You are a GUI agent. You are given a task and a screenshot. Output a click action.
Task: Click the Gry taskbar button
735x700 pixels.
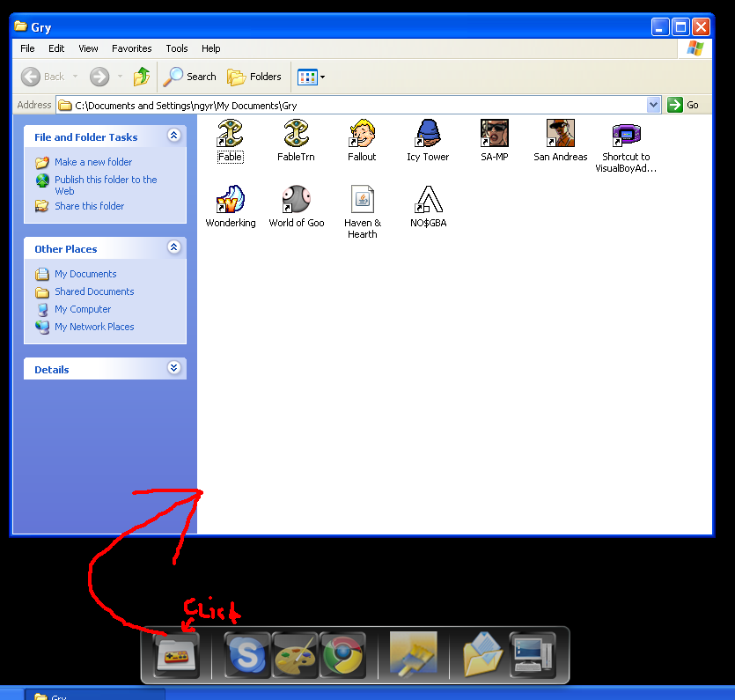coord(95,696)
